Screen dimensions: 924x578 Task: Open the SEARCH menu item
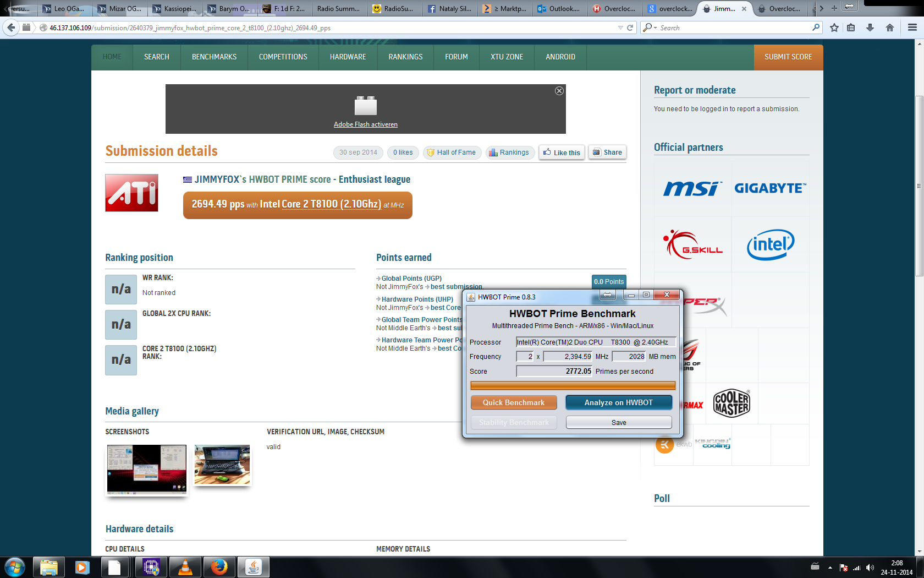coord(157,57)
